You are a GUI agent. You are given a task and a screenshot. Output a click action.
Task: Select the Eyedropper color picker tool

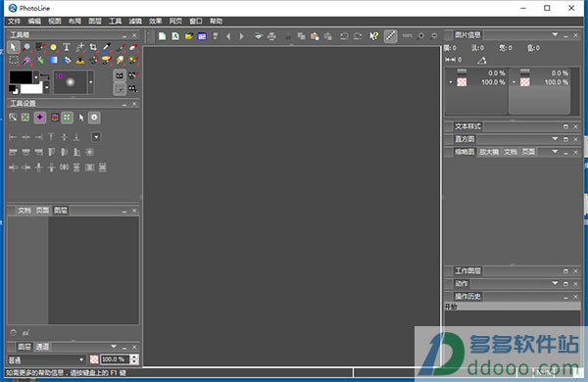tap(107, 47)
